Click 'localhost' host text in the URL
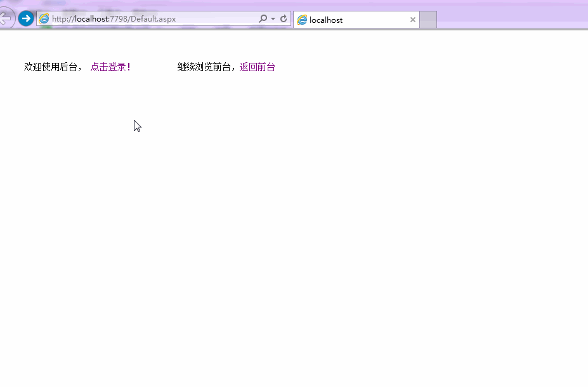This screenshot has width=588, height=387. point(91,19)
